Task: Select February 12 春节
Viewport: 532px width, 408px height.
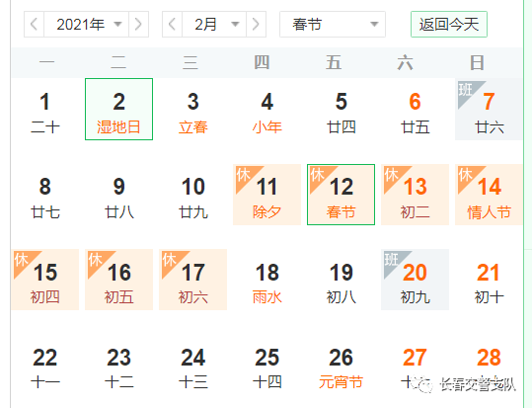Action: [x=341, y=195]
